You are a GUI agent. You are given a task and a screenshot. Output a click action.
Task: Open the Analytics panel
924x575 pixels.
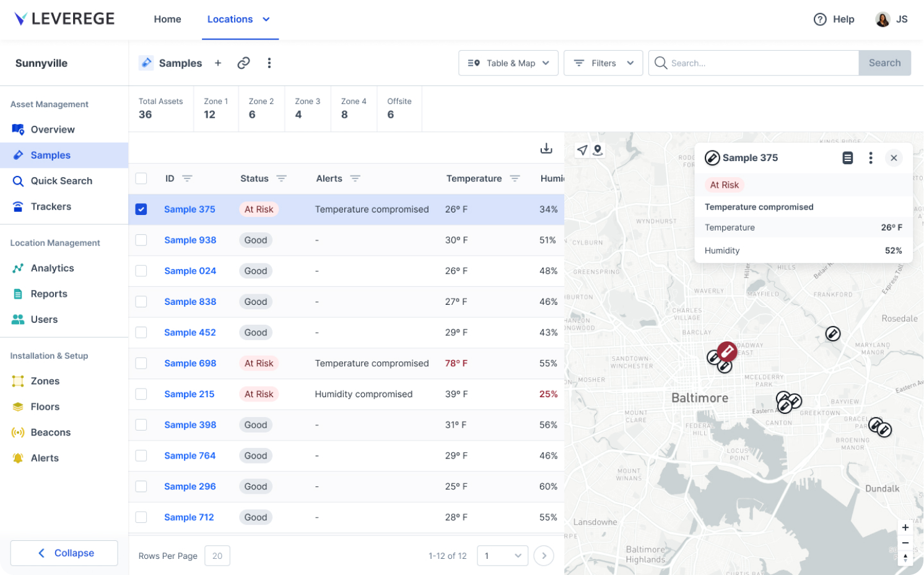pos(52,268)
